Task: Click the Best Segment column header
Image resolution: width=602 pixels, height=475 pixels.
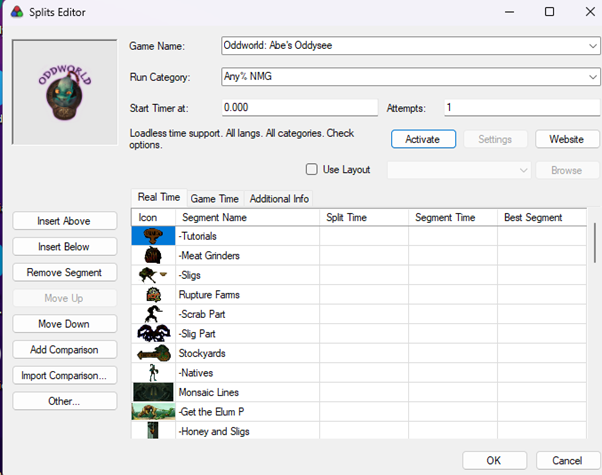Action: [x=542, y=217]
